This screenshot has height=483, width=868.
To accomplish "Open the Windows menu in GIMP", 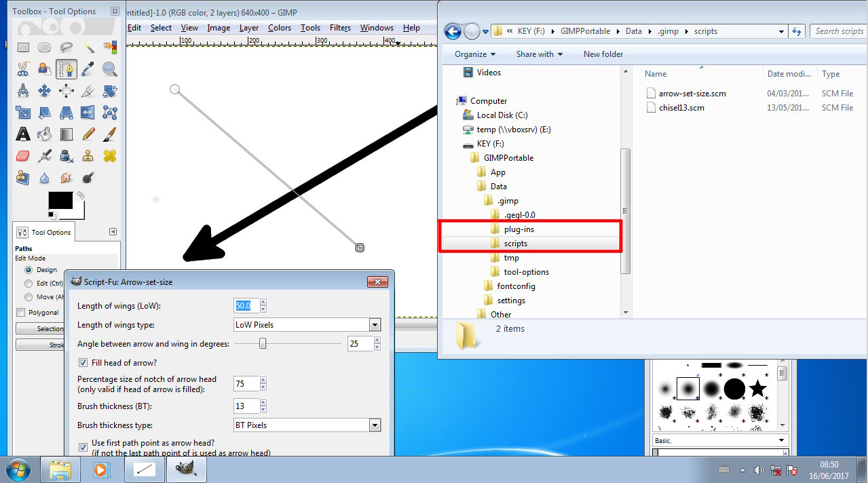I will coord(377,28).
